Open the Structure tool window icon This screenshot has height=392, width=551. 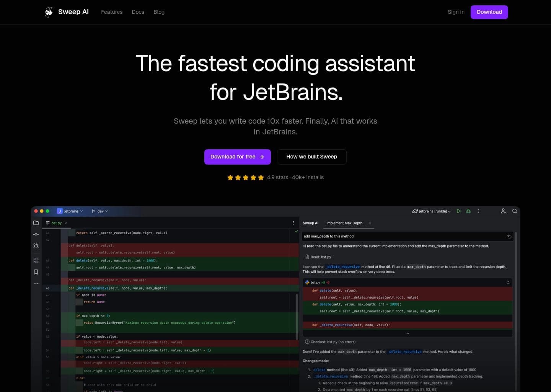36,260
